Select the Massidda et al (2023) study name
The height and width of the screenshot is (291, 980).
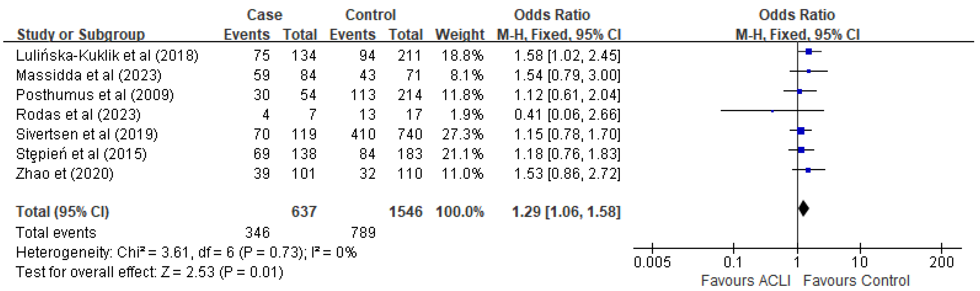coord(89,75)
